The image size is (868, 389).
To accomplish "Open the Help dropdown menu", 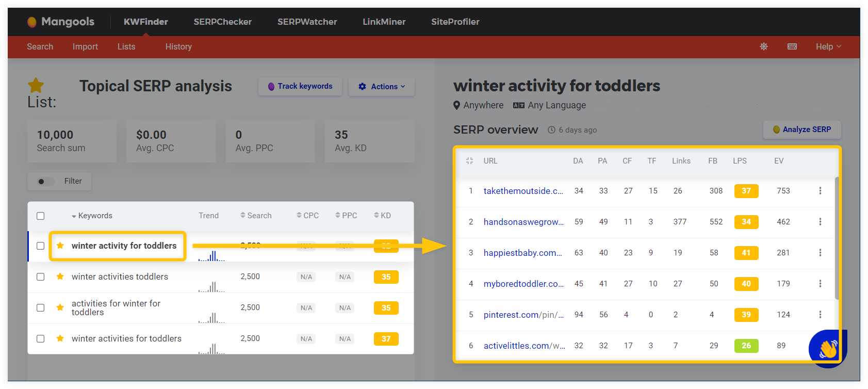I will point(828,46).
